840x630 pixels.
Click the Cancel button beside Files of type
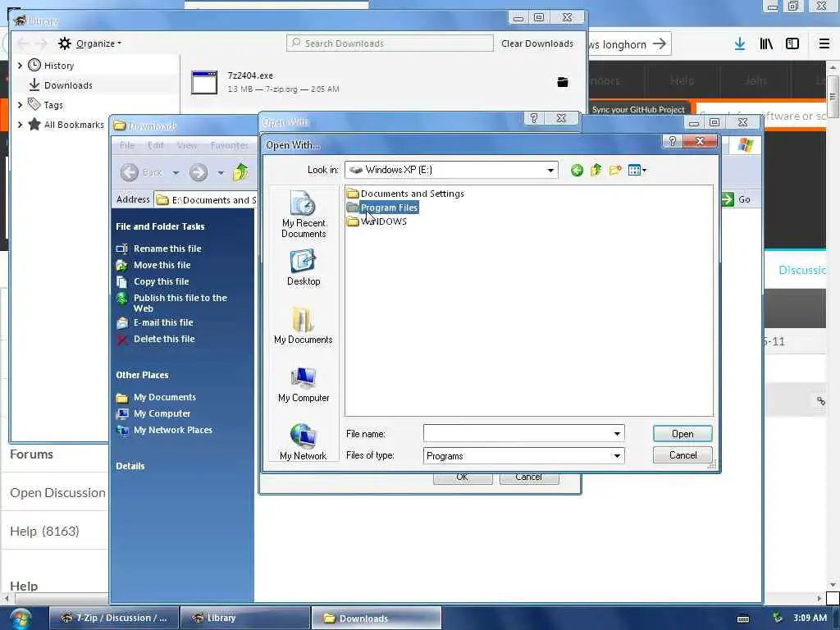tap(682, 454)
